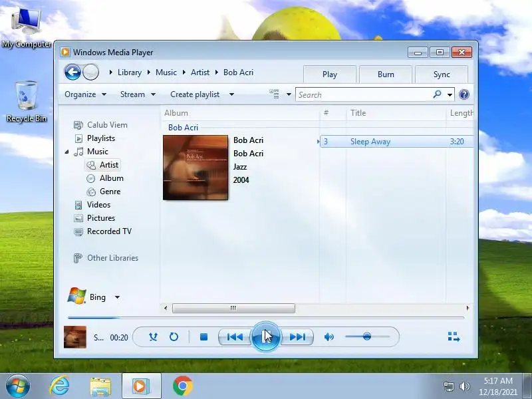Viewport: 532px width, 399px height.
Task: Sort by the # column header
Action: 333,113
